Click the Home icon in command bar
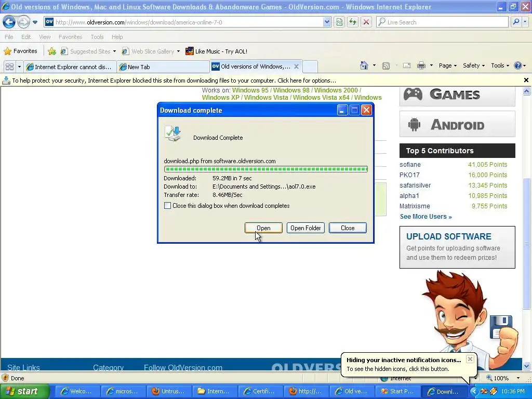Image resolution: width=532 pixels, height=399 pixels. (364, 65)
